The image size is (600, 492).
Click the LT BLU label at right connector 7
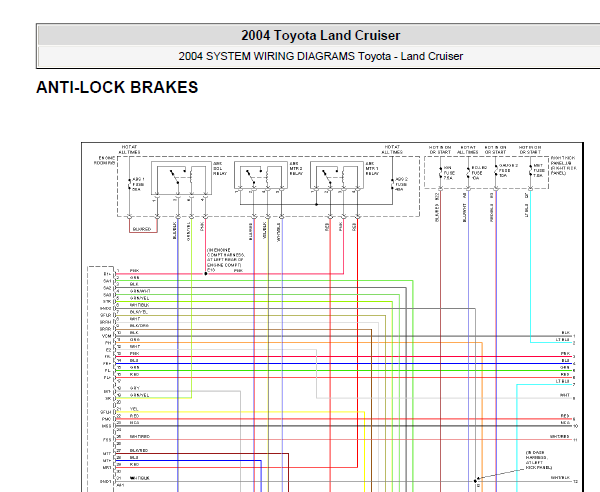coord(562,381)
